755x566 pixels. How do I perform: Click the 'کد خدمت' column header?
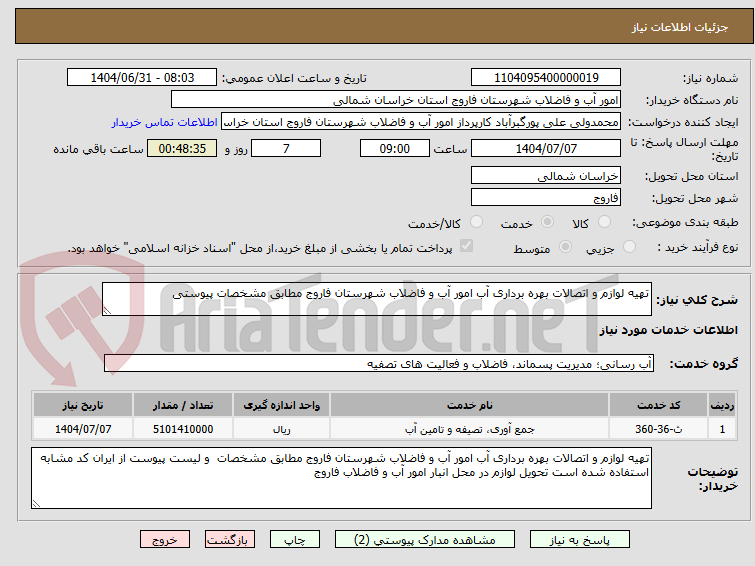658,405
